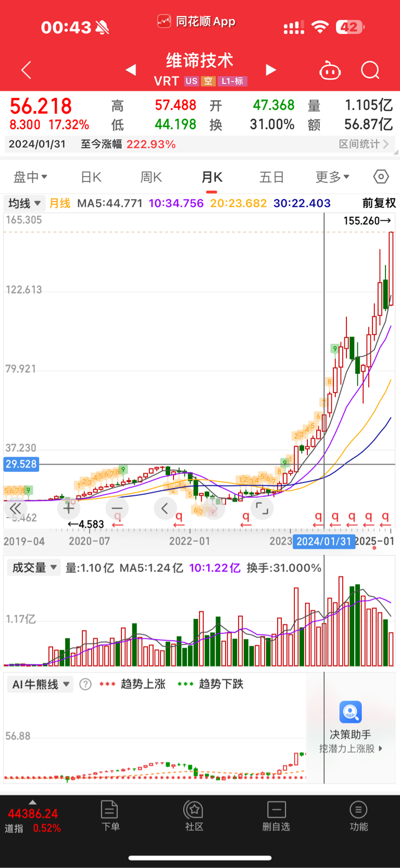Tap 挖潜力上涨股 link
Viewport: 400px width, 868px height.
tap(351, 749)
